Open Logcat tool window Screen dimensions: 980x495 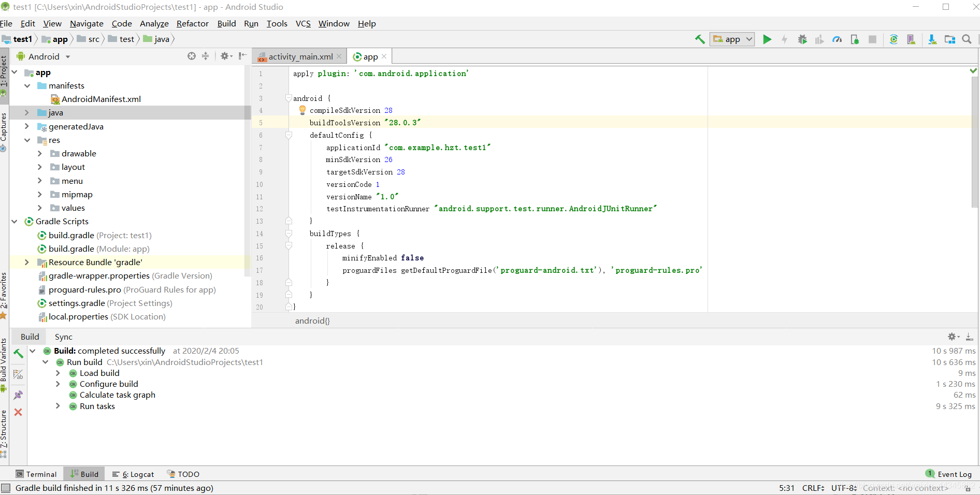(x=133, y=474)
